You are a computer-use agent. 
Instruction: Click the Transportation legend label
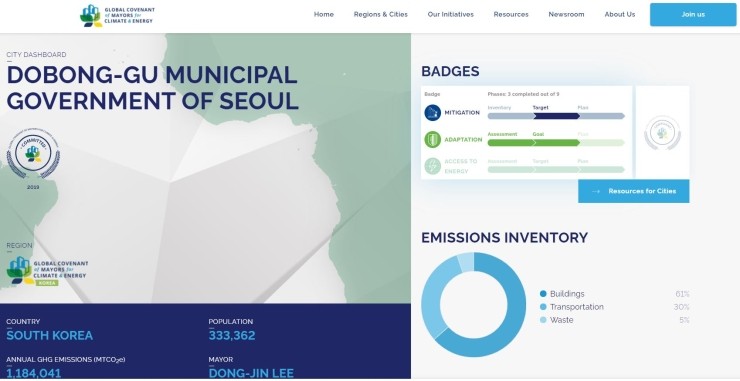577,307
